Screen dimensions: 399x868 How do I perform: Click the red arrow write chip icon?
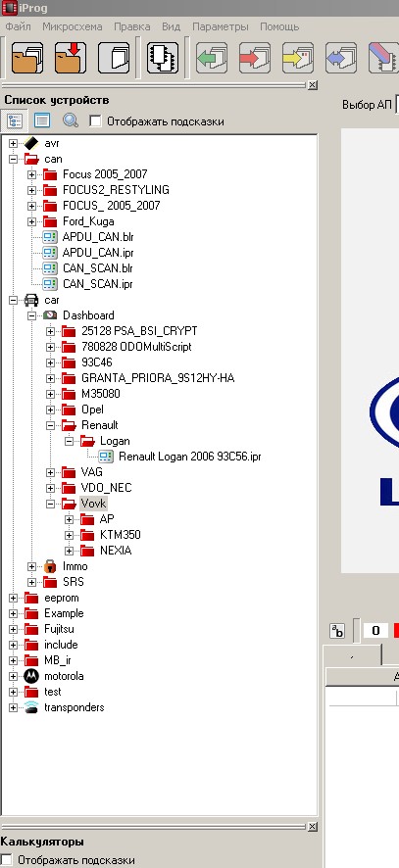[255, 58]
